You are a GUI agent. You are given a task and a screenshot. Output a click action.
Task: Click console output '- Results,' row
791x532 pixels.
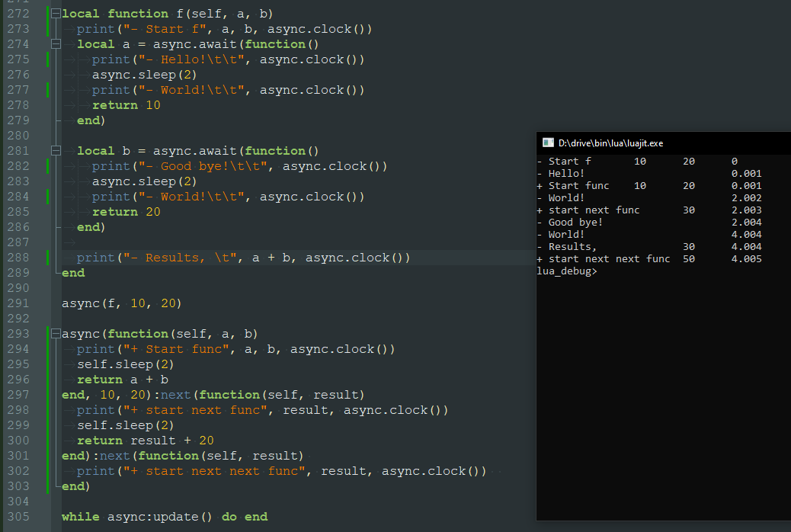click(x=649, y=247)
